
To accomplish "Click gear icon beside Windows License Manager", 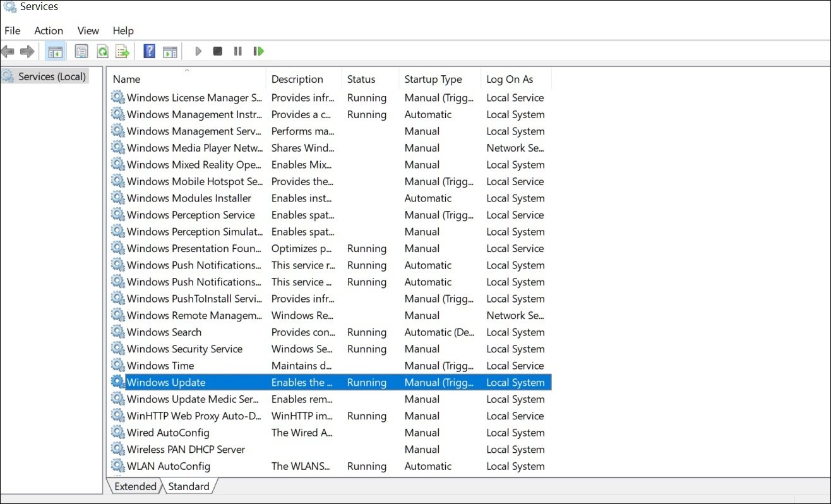I will (x=117, y=98).
